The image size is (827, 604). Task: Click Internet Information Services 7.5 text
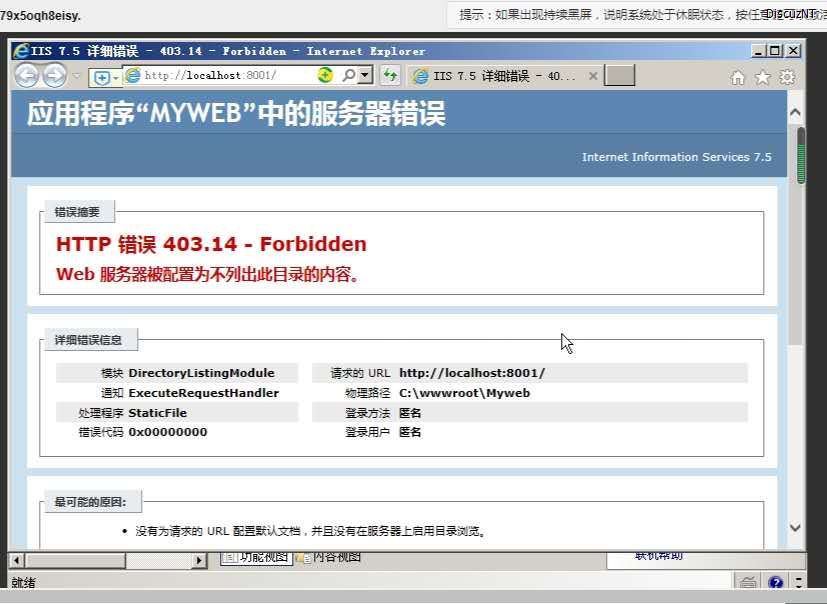click(677, 157)
